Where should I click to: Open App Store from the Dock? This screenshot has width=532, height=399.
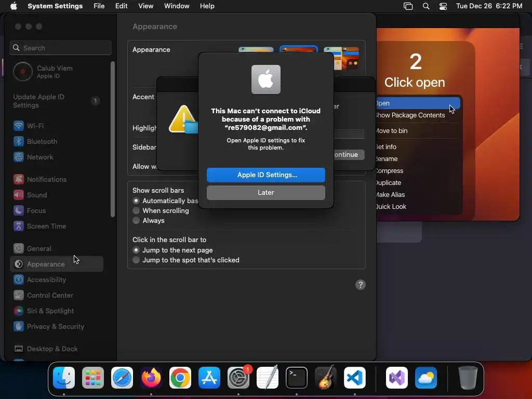(x=209, y=378)
